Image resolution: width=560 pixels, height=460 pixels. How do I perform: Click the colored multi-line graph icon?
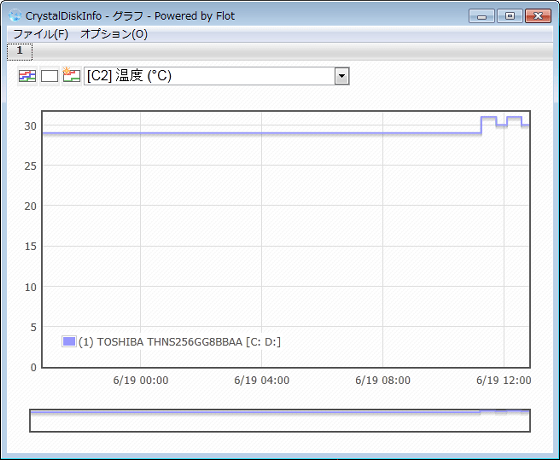click(28, 76)
